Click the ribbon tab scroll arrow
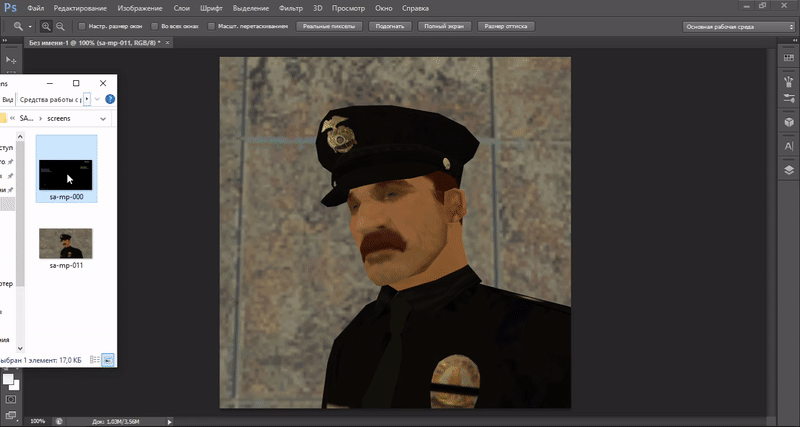The height and width of the screenshot is (427, 800). [87, 99]
